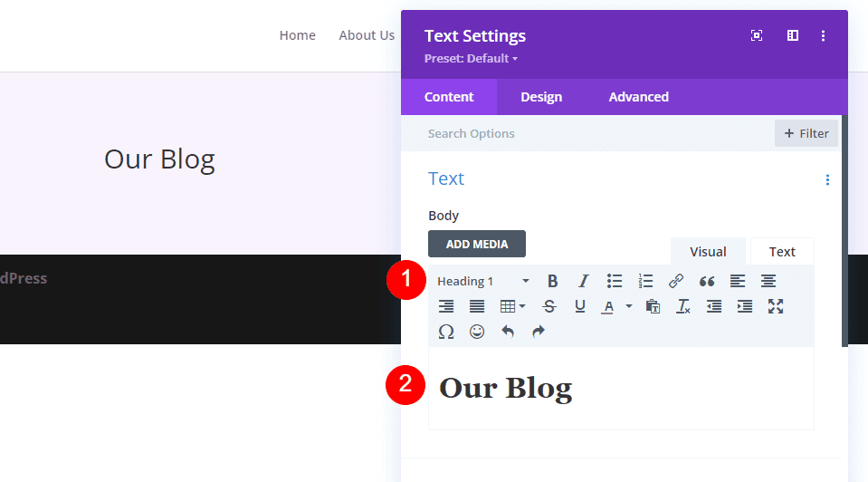The height and width of the screenshot is (482, 868).
Task: Apply blockquote formatting
Action: [707, 281]
